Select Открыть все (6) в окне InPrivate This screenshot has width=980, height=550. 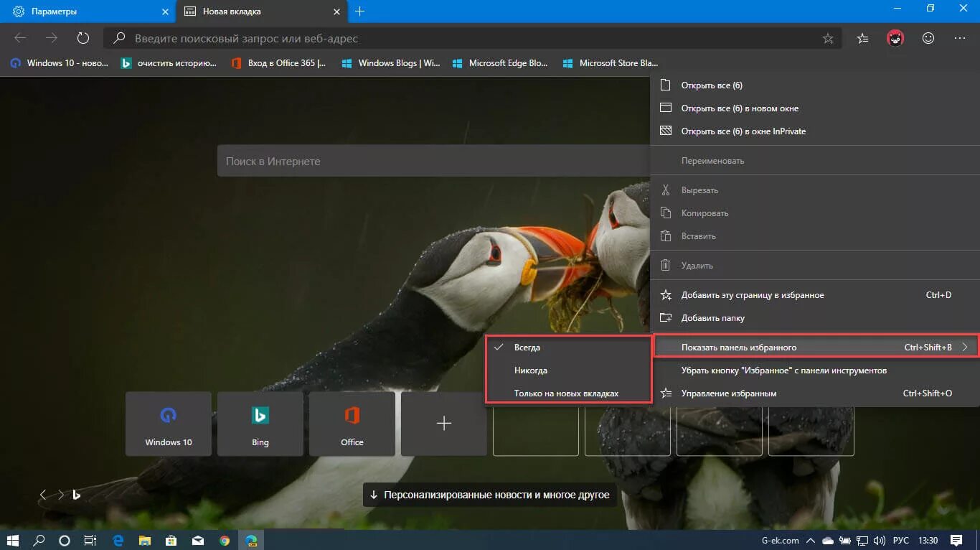coord(815,131)
